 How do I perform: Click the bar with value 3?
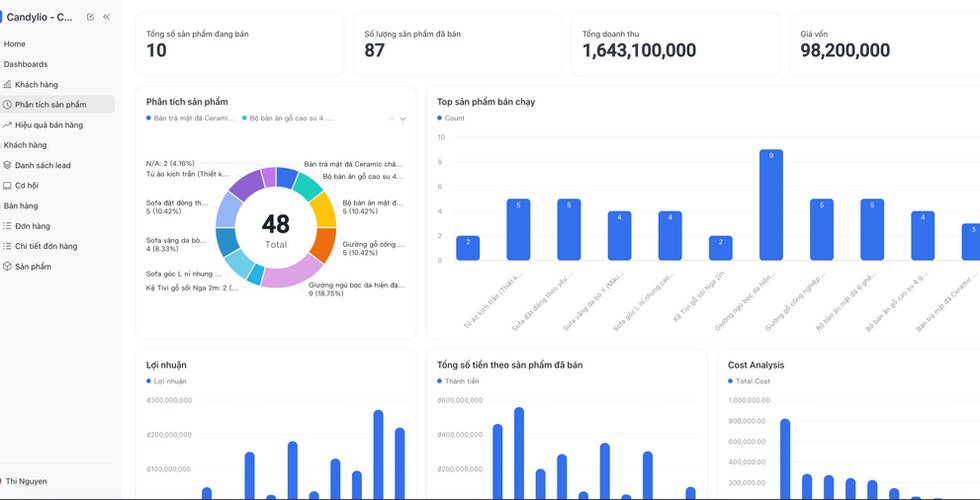click(971, 242)
